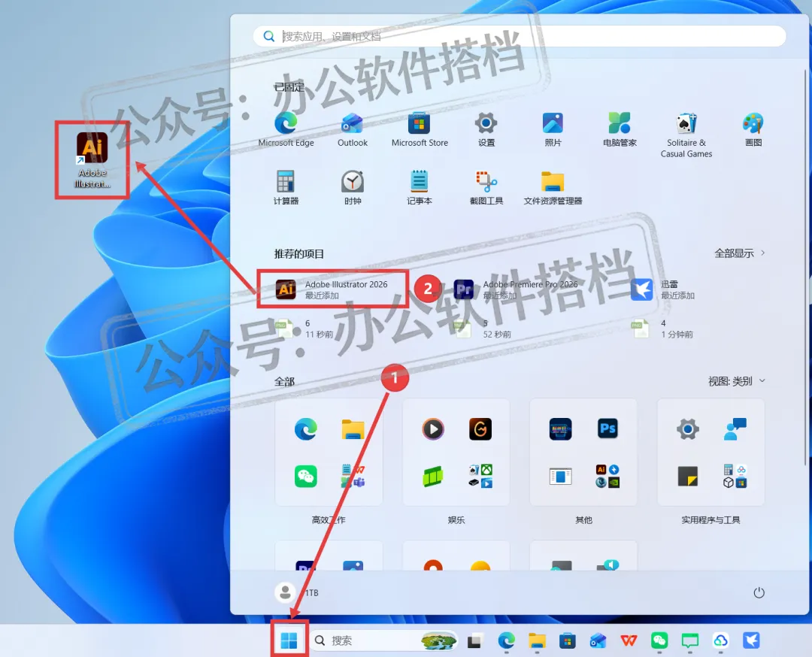Open dark blue app beside Ps in 其他
Image resolution: width=812 pixels, height=657 pixels.
[x=560, y=429]
